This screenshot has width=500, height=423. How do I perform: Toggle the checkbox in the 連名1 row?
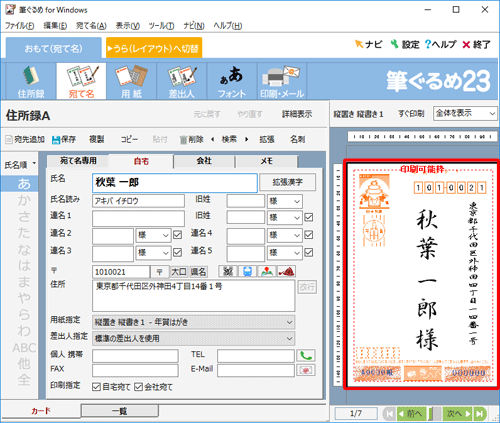coord(309,217)
